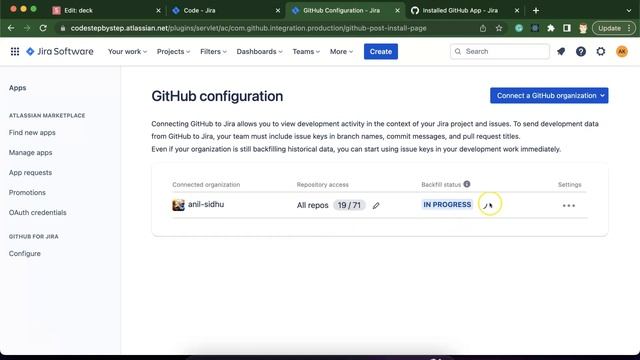Open Manage apps
The width and height of the screenshot is (640, 360).
tap(31, 153)
